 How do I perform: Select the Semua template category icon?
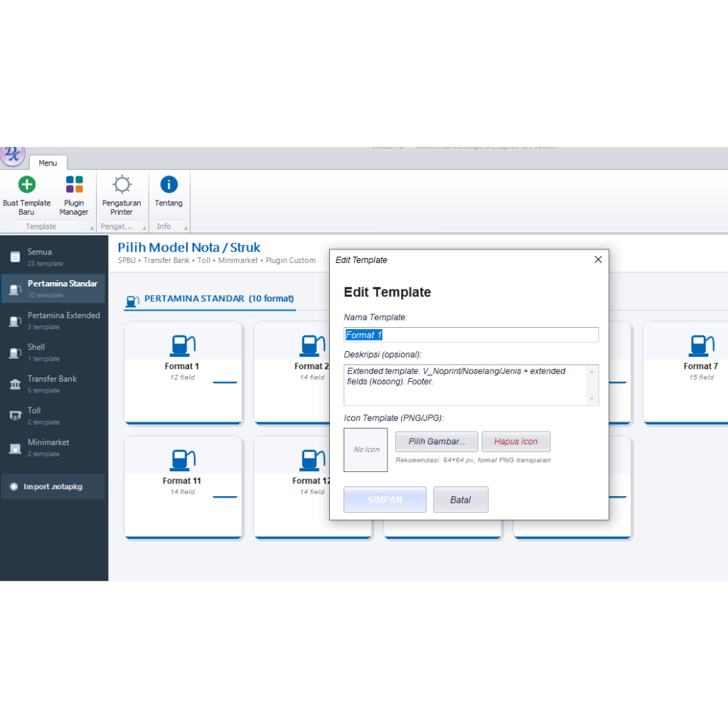click(x=16, y=256)
